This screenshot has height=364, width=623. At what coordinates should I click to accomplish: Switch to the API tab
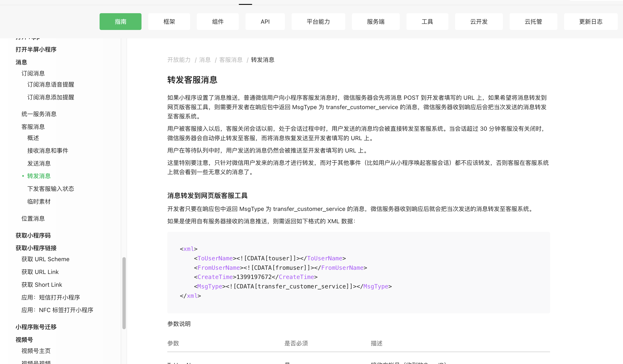(265, 22)
